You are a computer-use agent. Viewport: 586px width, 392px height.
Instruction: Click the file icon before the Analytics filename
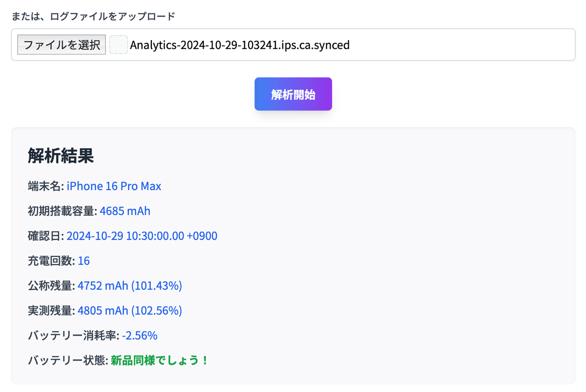[x=119, y=45]
